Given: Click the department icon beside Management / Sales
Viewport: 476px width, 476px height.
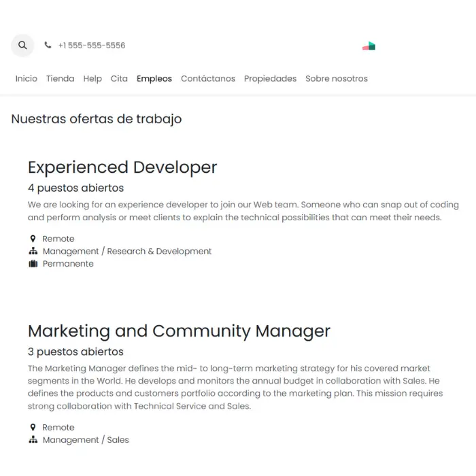Looking at the screenshot, I should (x=33, y=440).
